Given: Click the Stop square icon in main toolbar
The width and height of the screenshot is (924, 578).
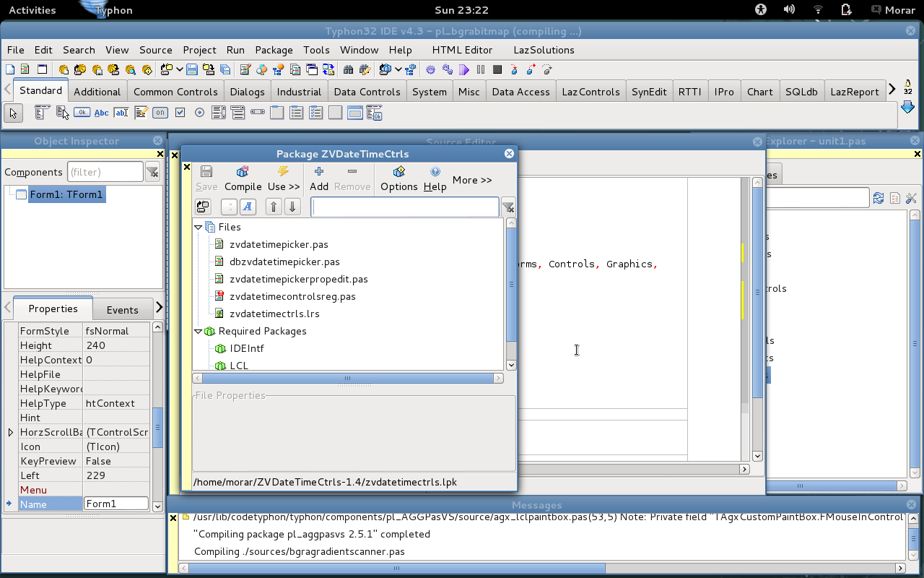Looking at the screenshot, I should point(497,69).
